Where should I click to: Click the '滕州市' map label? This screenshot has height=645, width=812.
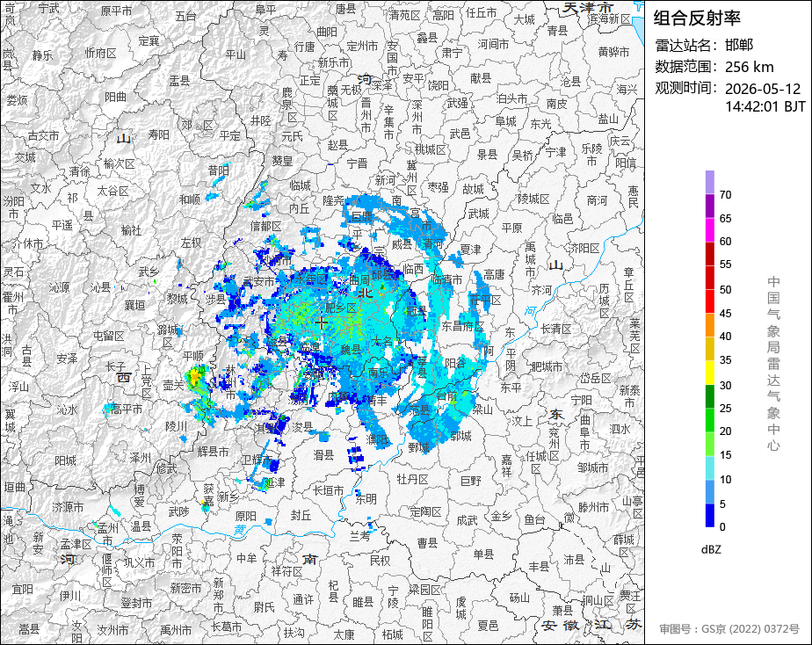pos(594,507)
